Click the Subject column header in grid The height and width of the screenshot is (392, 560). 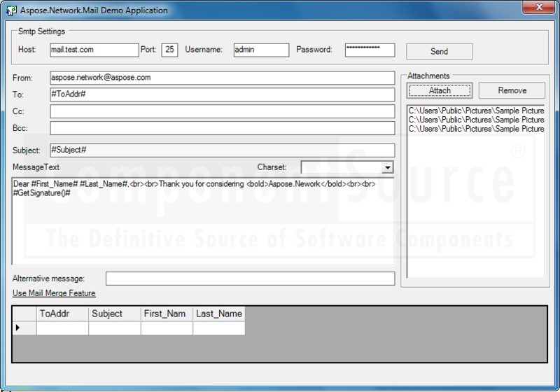115,314
